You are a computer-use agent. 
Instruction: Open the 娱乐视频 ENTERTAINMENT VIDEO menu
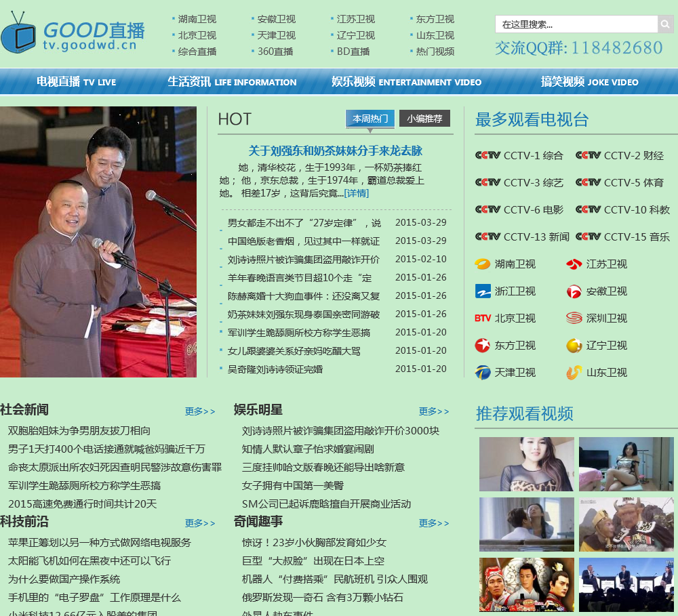point(406,82)
